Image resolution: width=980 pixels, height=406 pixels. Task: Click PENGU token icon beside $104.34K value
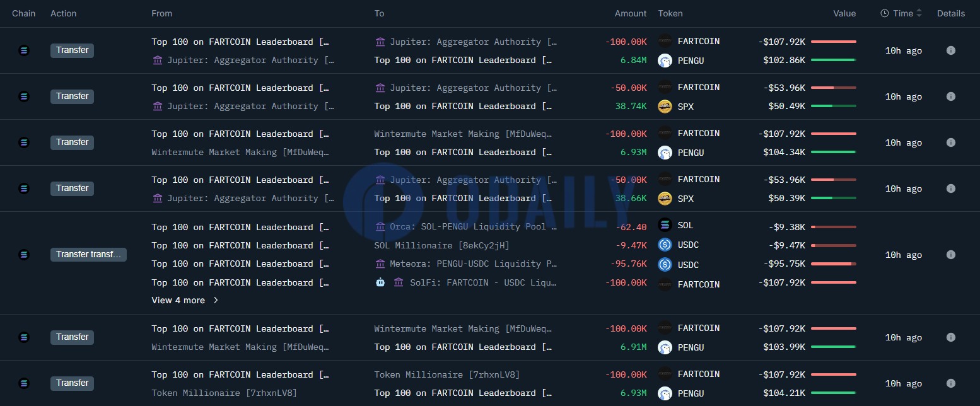tap(665, 153)
